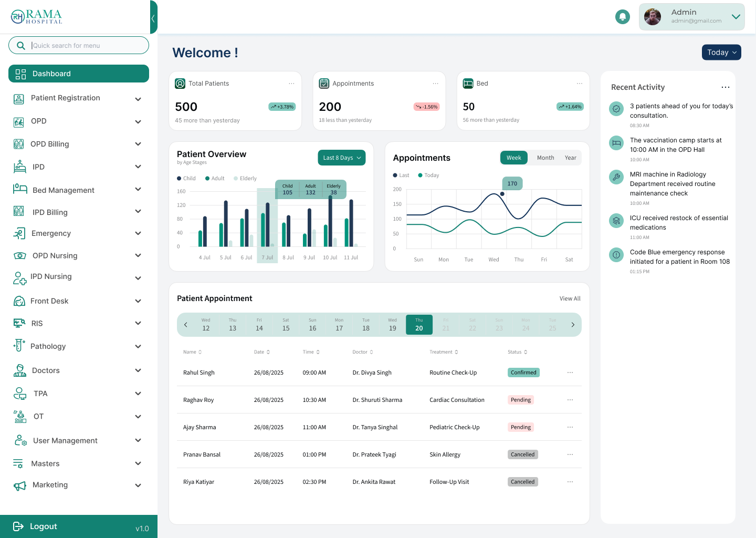Image resolution: width=756 pixels, height=538 pixels.
Task: Open the Recent Activity more options dots
Action: point(726,87)
